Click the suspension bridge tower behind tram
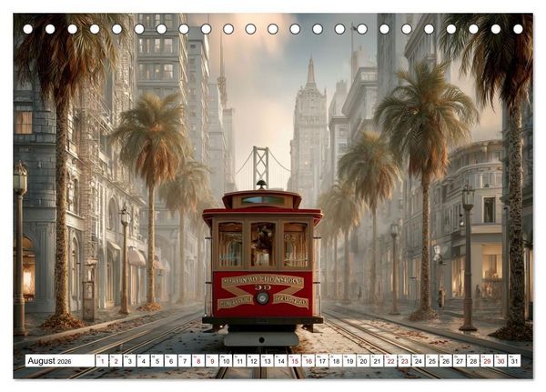Screen dimensions: 546x392 click(x=261, y=167)
